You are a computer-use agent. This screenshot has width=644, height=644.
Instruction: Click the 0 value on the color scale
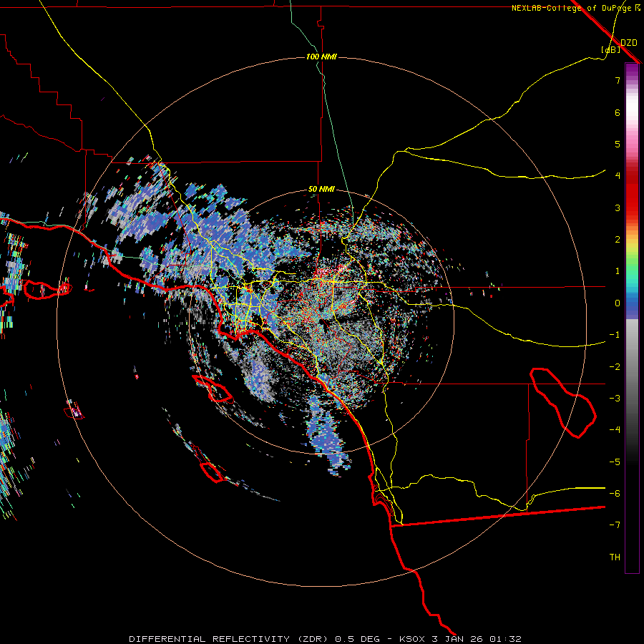click(618, 303)
